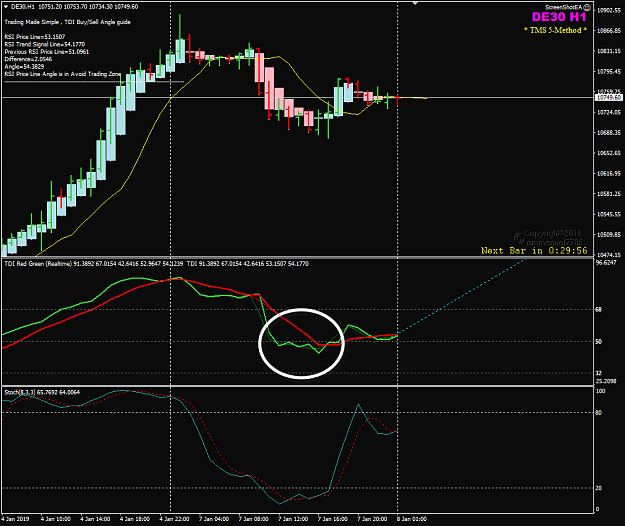This screenshot has height=526, width=625.
Task: Click the 25.2098 TDI scale value
Action: click(x=606, y=381)
